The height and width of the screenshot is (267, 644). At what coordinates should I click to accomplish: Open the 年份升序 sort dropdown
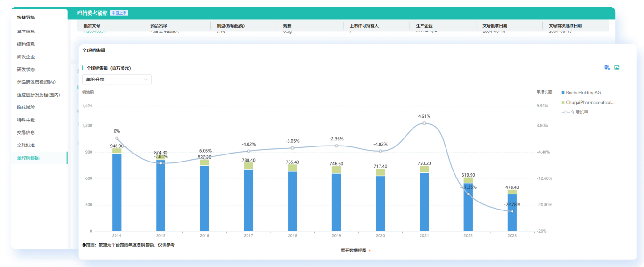point(117,80)
